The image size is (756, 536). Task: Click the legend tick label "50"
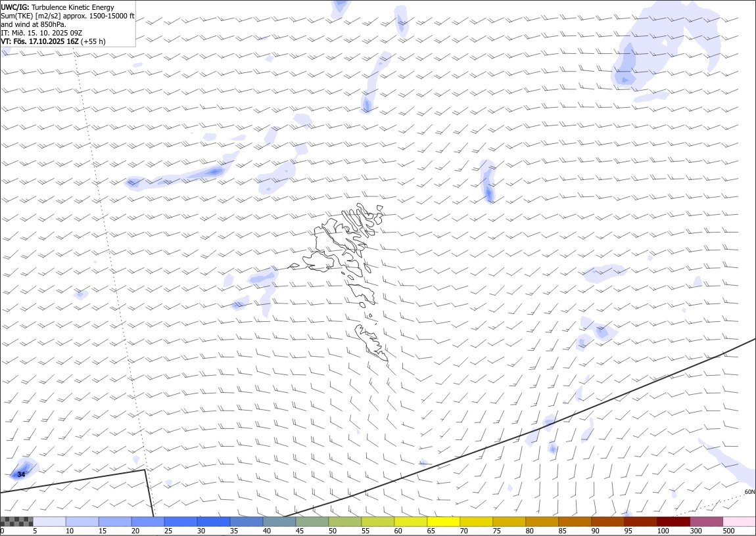tap(333, 531)
